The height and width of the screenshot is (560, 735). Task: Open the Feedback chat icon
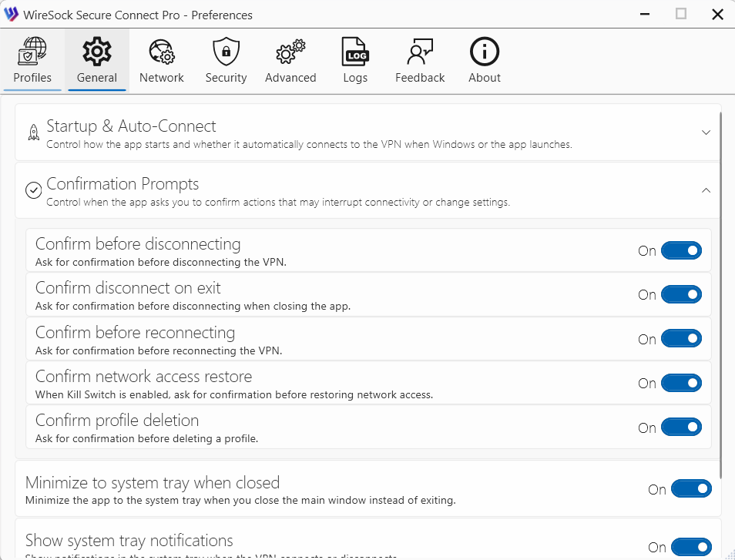[x=420, y=52]
